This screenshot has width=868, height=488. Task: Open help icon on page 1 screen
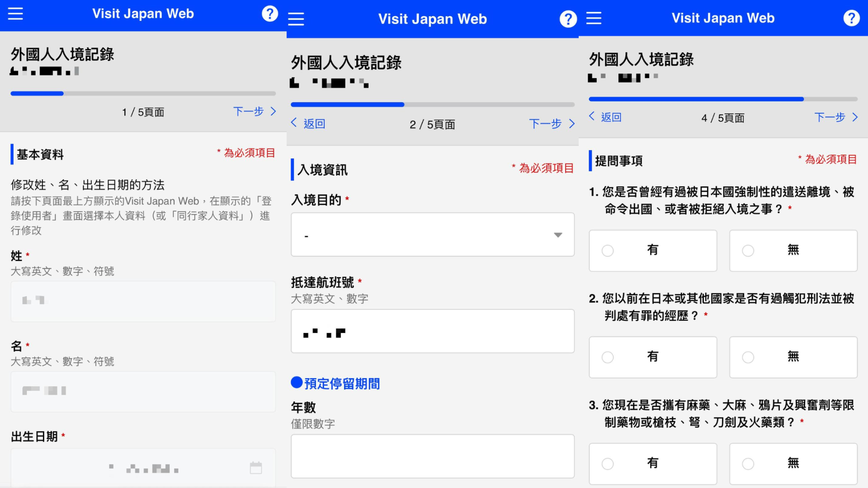click(270, 14)
